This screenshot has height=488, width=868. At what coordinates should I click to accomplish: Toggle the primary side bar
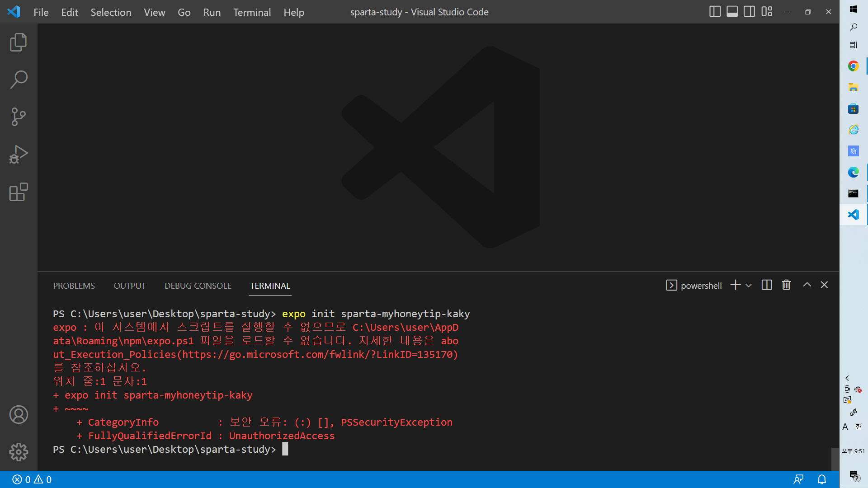point(715,12)
